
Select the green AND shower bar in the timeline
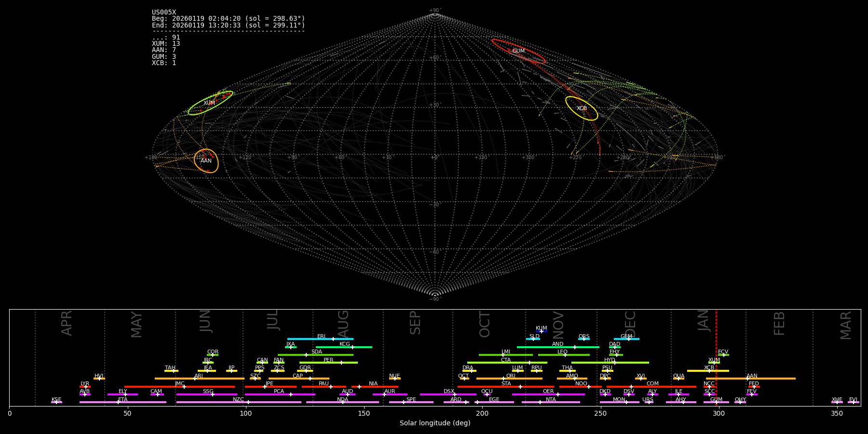(558, 347)
